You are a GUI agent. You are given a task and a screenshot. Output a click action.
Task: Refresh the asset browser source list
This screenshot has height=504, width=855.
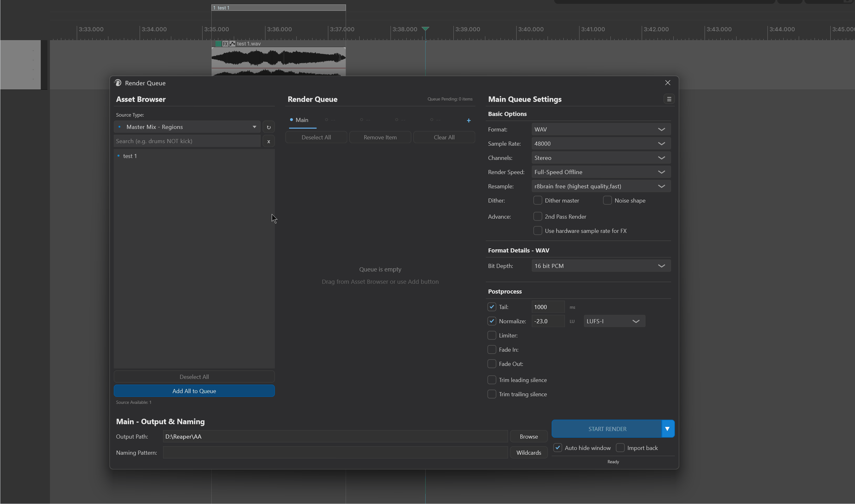point(269,127)
